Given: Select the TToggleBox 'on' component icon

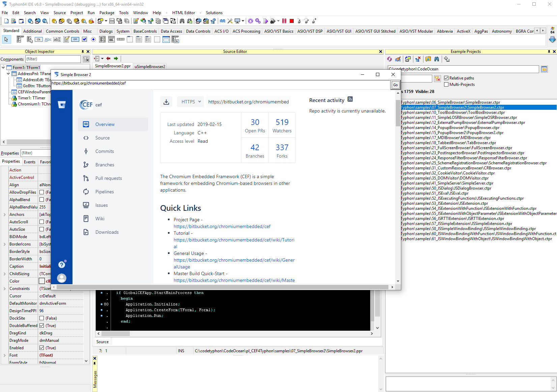Looking at the screenshot, I should coord(75,39).
